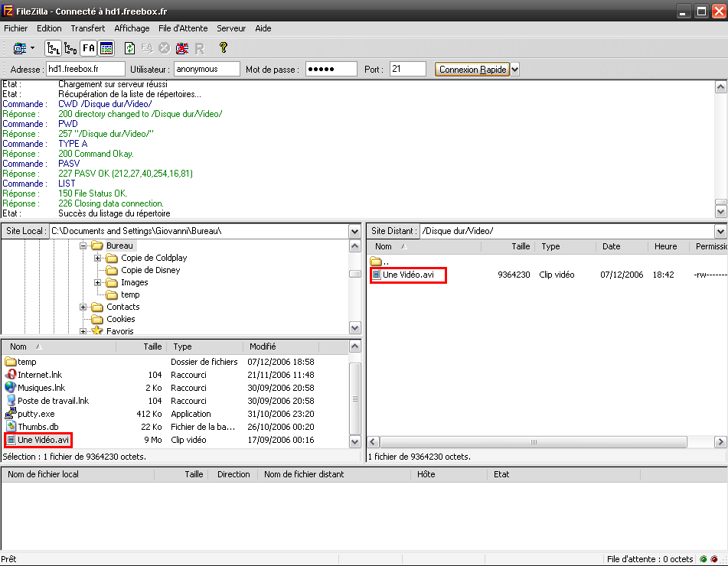Select the Cookies folder in the local tree

[x=121, y=319]
